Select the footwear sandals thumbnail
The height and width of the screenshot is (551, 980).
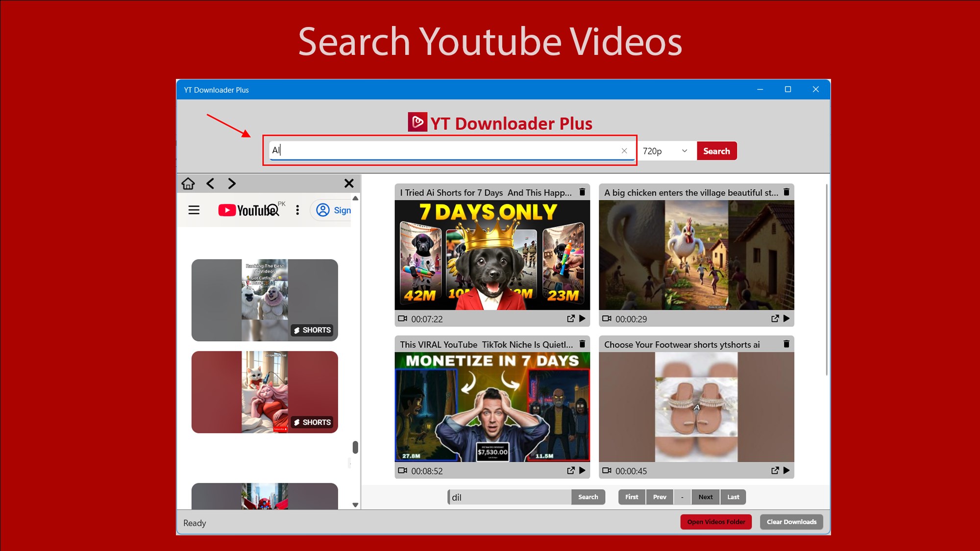pyautogui.click(x=696, y=407)
